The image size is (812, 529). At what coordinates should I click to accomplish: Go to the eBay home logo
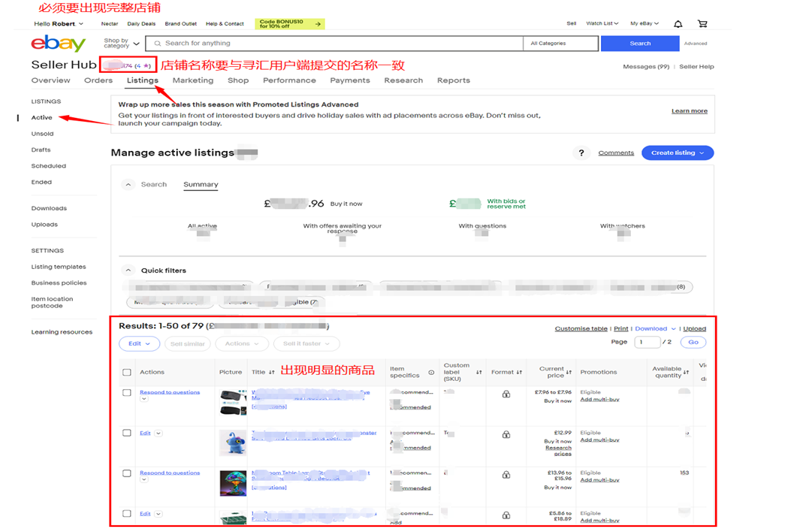pos(58,44)
